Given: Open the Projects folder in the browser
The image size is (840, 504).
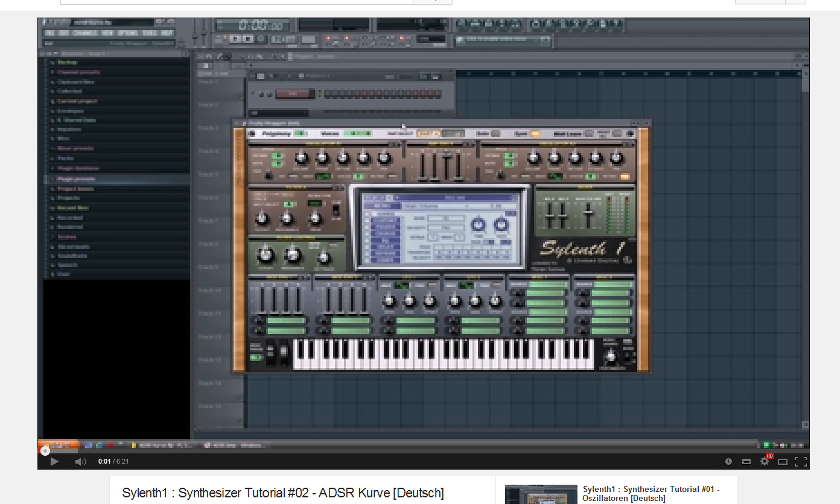Looking at the screenshot, I should coord(68,198).
